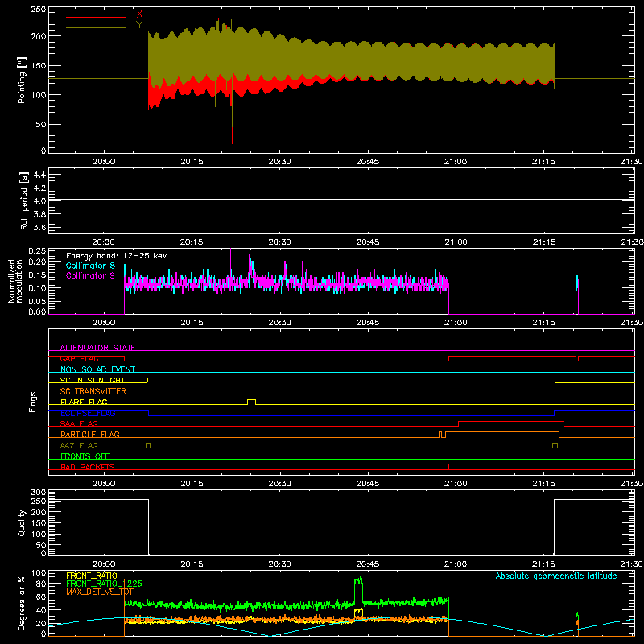Select the Collimator 8 legend entry
The image size is (644, 644).
pos(90,266)
